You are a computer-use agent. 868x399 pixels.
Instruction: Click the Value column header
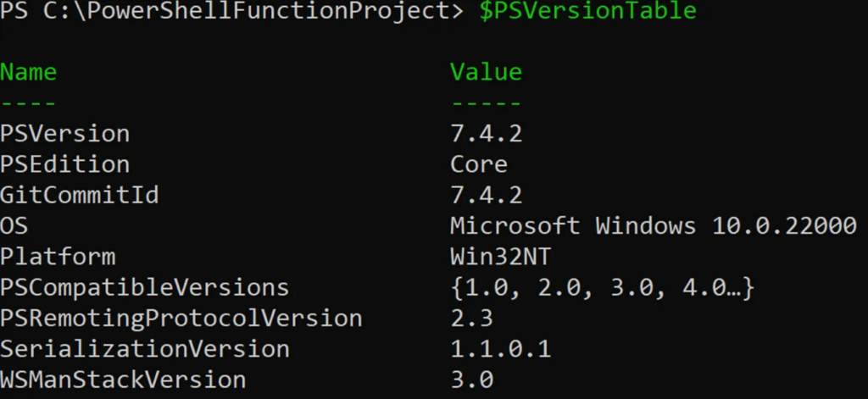486,72
